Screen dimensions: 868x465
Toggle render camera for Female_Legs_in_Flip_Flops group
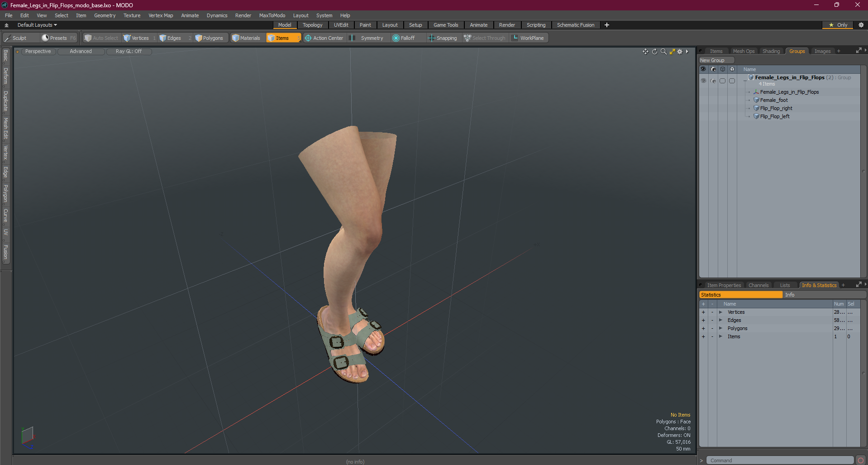[713, 81]
